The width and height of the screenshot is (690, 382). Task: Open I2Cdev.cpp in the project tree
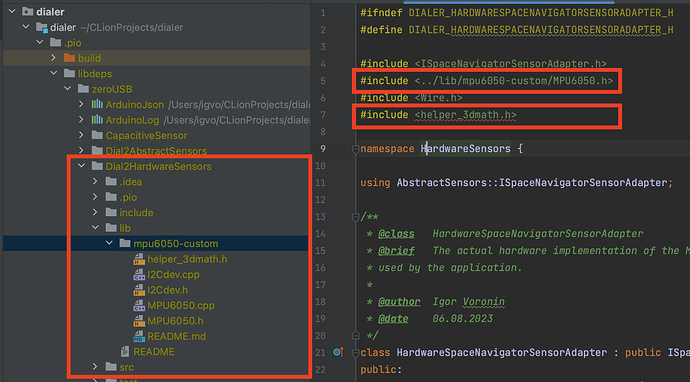coord(173,275)
